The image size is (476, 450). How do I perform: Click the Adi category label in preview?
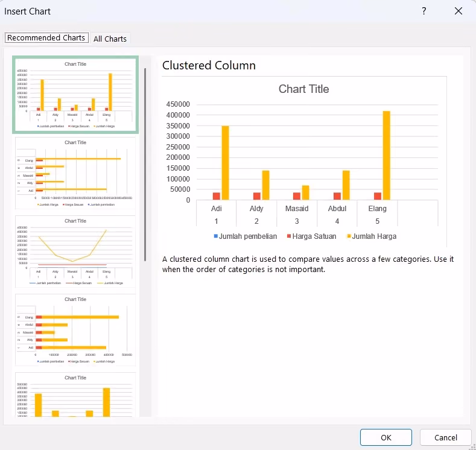coord(216,209)
